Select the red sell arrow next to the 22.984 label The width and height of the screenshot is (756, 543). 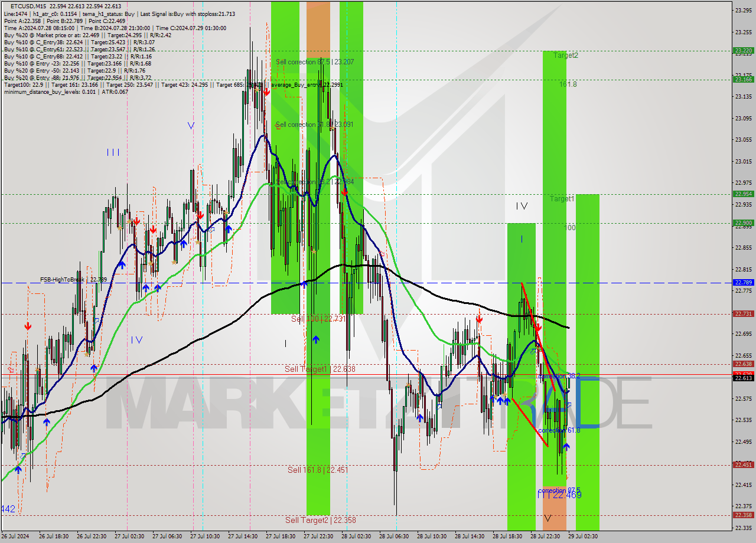pyautogui.click(x=345, y=192)
